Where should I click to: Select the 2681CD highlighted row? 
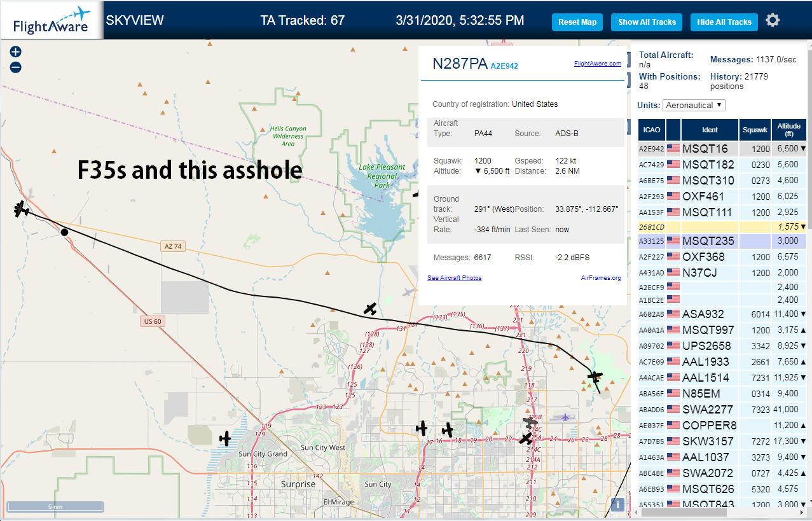coord(722,226)
